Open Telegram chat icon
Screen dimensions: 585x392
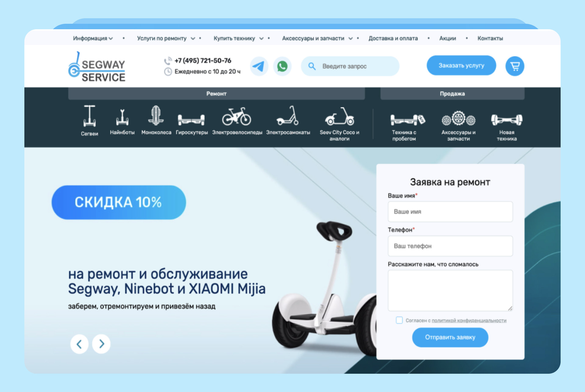point(259,66)
